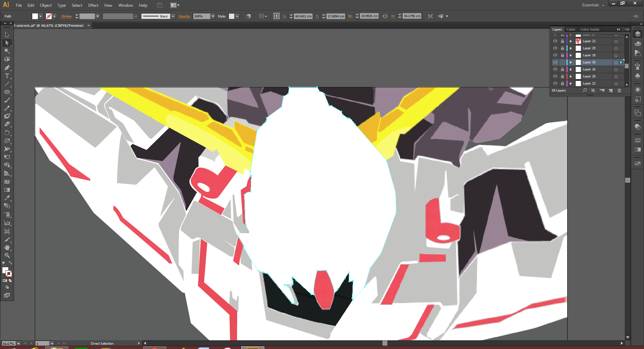Click the Fill/Stroke swatch in toolbox
Viewport: 644px width, 349px height.
coord(7,272)
